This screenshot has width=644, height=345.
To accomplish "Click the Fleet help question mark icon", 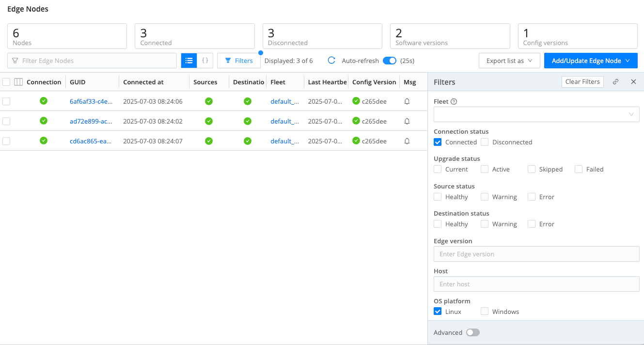I will 454,102.
